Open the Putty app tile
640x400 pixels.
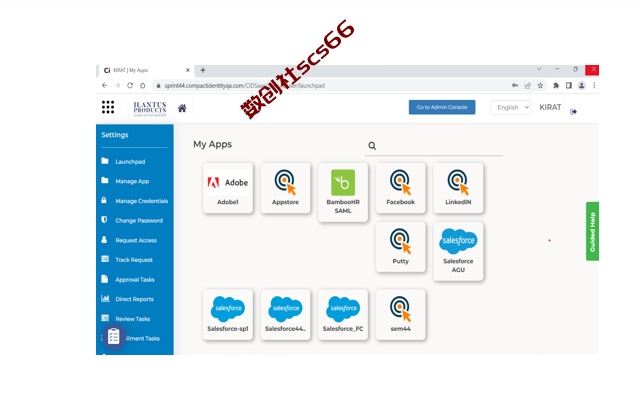(x=400, y=247)
